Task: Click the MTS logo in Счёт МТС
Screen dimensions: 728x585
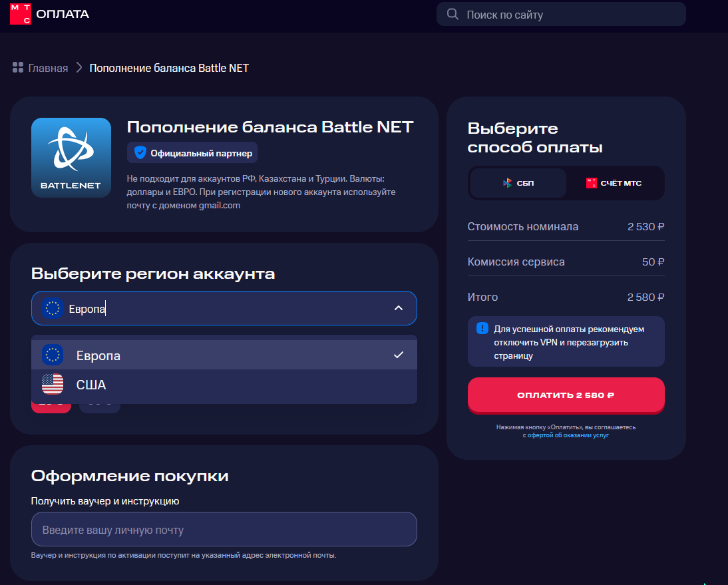Action: click(x=592, y=183)
